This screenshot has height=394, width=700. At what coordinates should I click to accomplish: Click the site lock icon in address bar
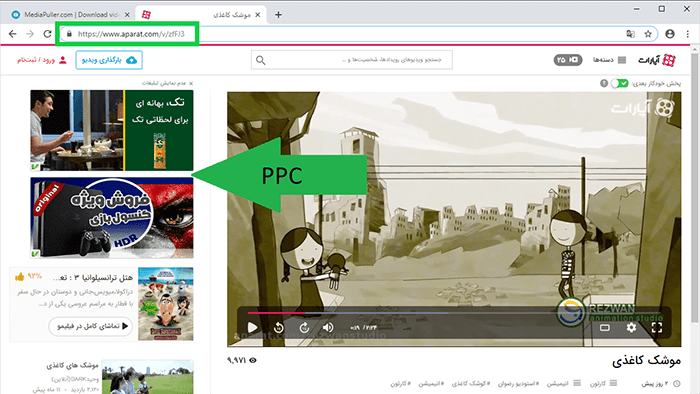69,34
